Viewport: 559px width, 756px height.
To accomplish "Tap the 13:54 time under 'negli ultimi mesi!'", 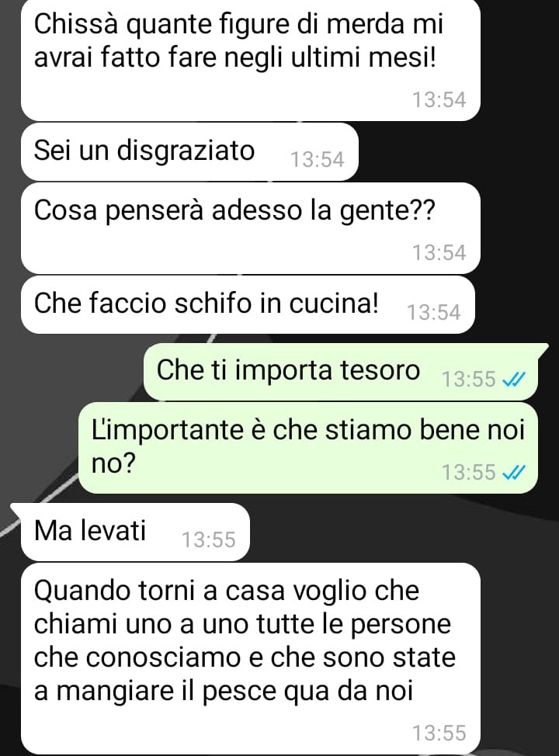I will (439, 100).
